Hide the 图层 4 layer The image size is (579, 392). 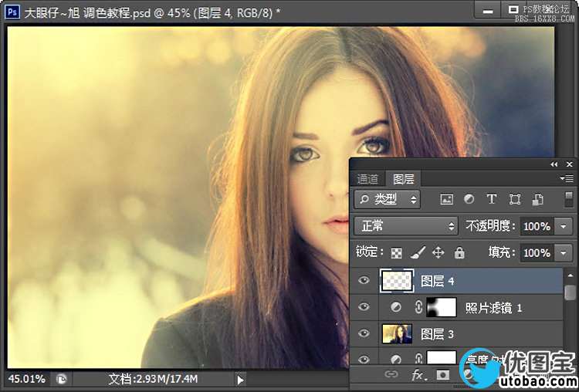pyautogui.click(x=364, y=281)
